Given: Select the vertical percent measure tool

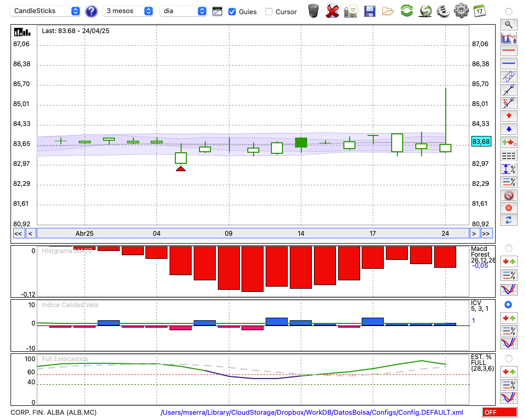Looking at the screenshot, I should pyautogui.click(x=509, y=169).
